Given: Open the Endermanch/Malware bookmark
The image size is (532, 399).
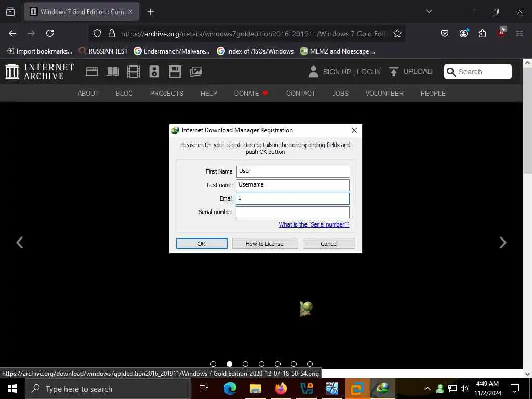Looking at the screenshot, I should pyautogui.click(x=171, y=51).
